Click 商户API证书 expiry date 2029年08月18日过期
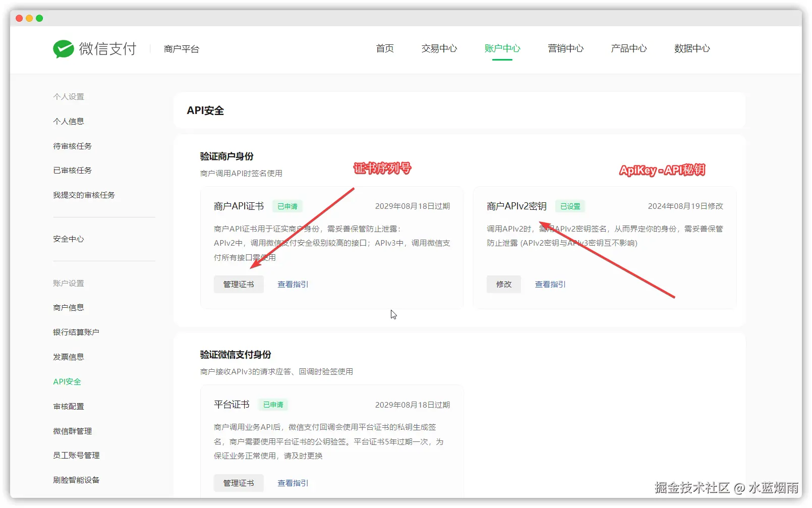 [413, 206]
